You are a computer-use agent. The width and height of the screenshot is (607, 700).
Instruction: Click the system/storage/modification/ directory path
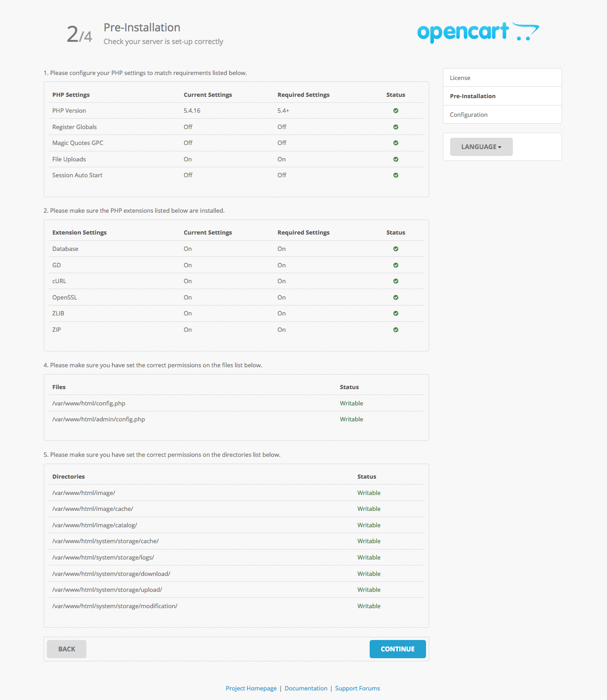tap(115, 606)
